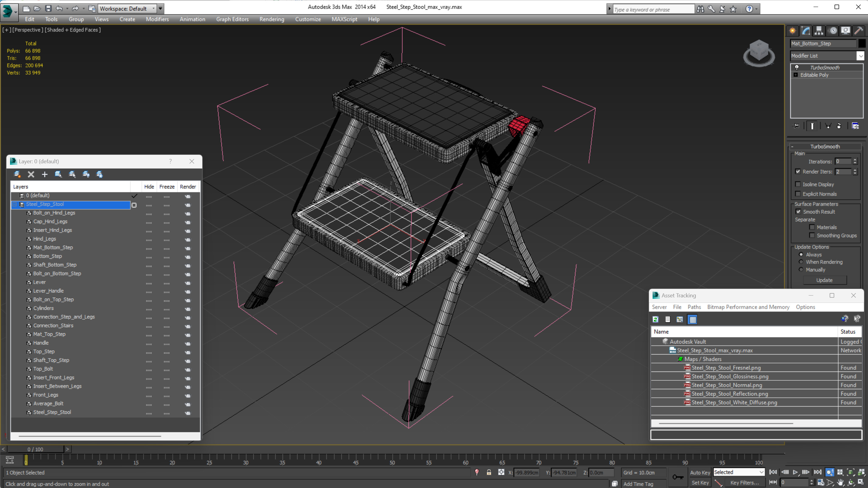
Task: Open the Modifier List dropdown
Action: coord(860,56)
